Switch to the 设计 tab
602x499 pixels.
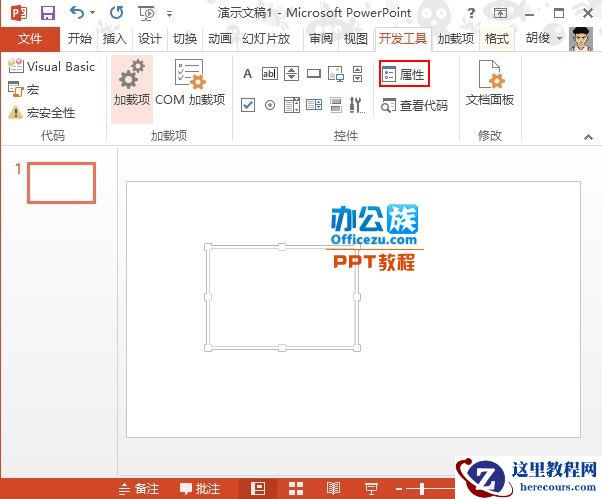[149, 39]
